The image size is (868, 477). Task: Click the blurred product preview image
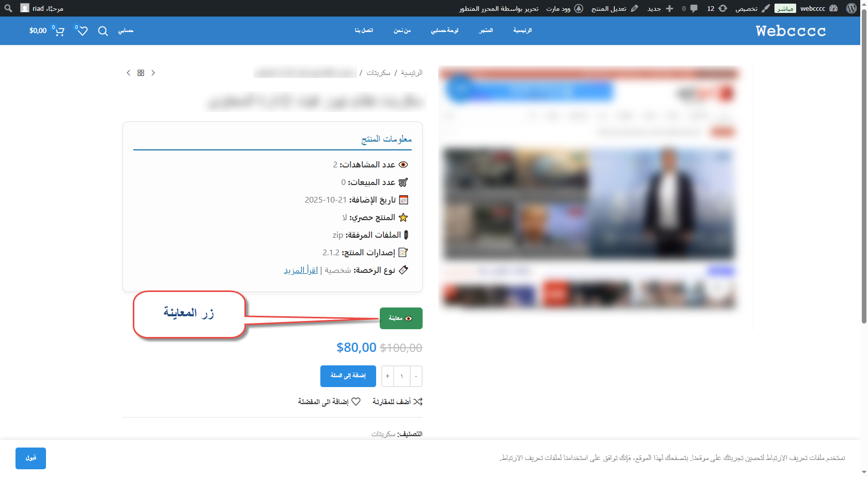[588, 189]
